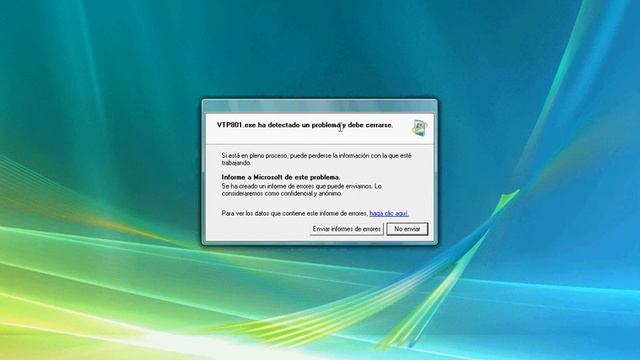Select the heading 'VTP801.exe ha detectado un problema y debe cerrarse.'
Viewport: 640px width, 360px height.
[305, 125]
